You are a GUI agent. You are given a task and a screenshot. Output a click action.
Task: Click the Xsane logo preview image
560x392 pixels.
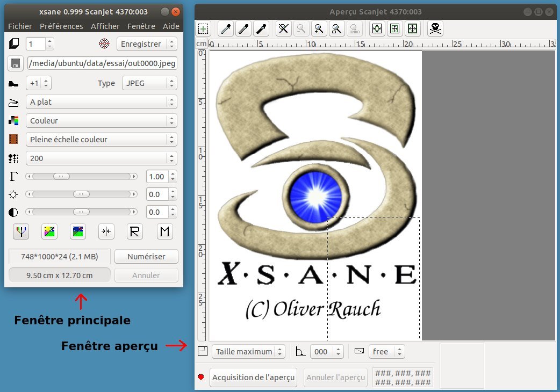(x=315, y=195)
